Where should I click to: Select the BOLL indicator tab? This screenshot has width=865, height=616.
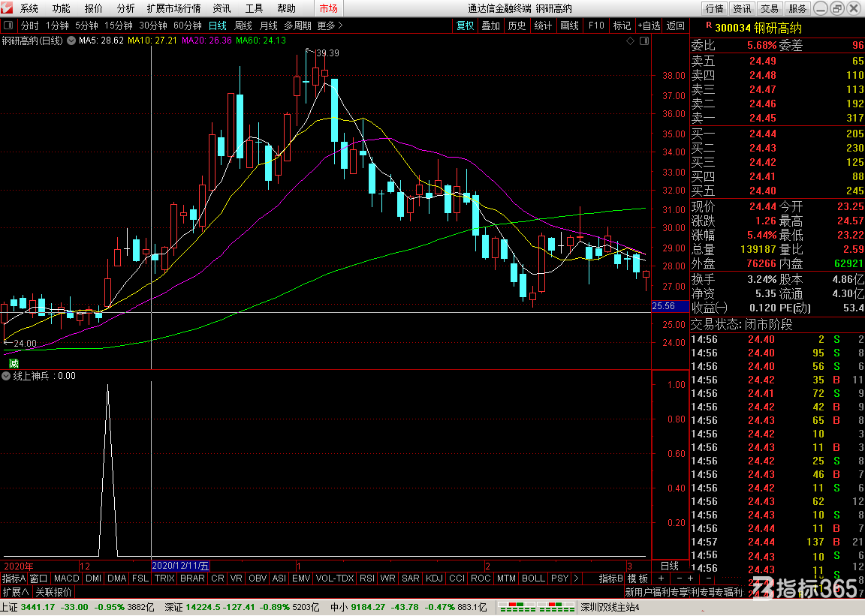pyautogui.click(x=533, y=578)
